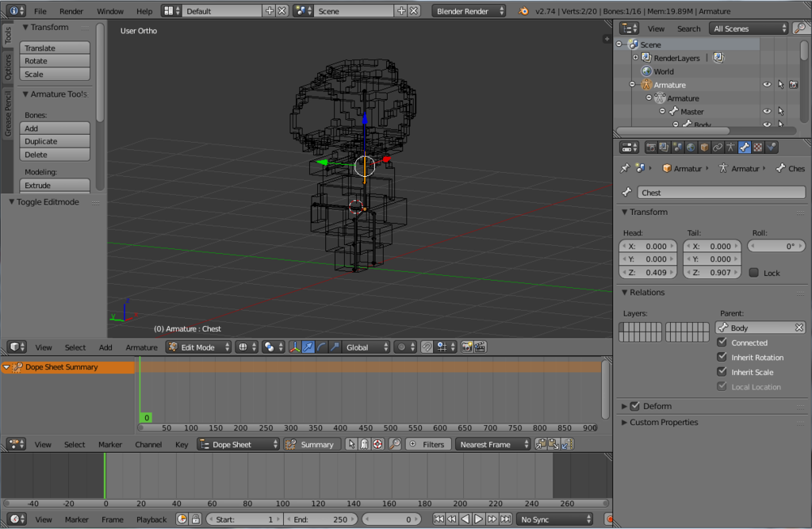Disable Inherit Scale checkbox
Image resolution: width=812 pixels, height=529 pixels.
click(722, 371)
